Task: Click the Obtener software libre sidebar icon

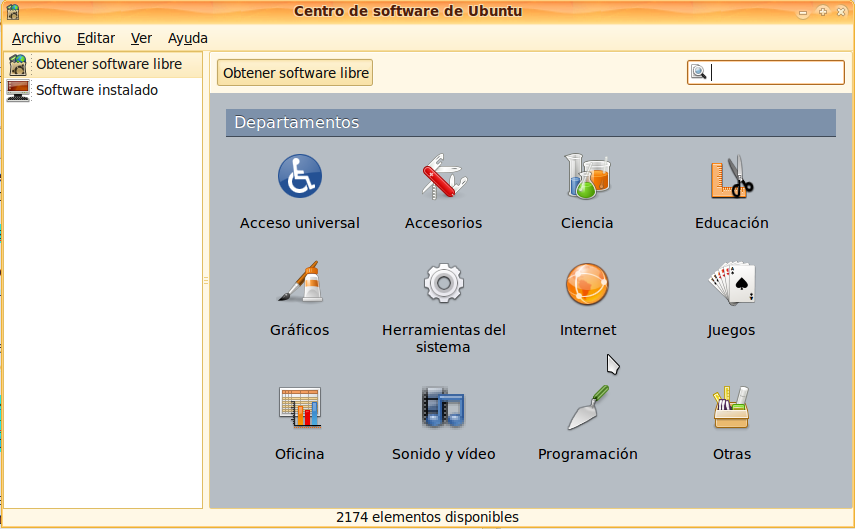Action: point(18,64)
